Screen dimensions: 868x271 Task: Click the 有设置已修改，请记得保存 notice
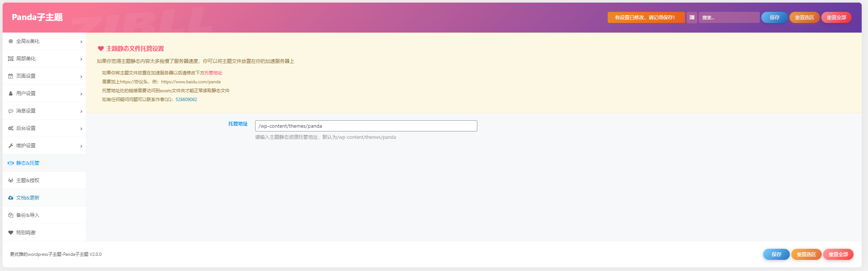[646, 17]
